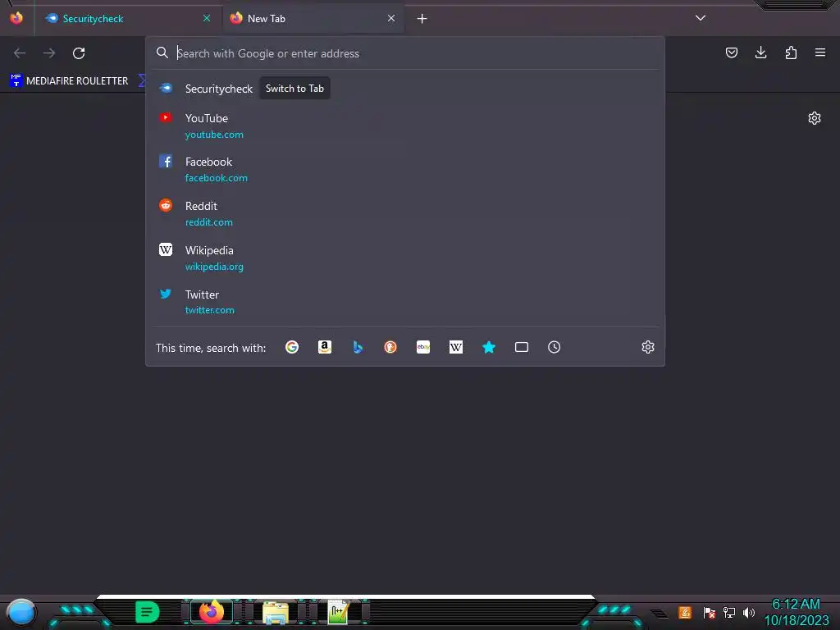
Task: Search in open Tabs icon
Action: [522, 347]
